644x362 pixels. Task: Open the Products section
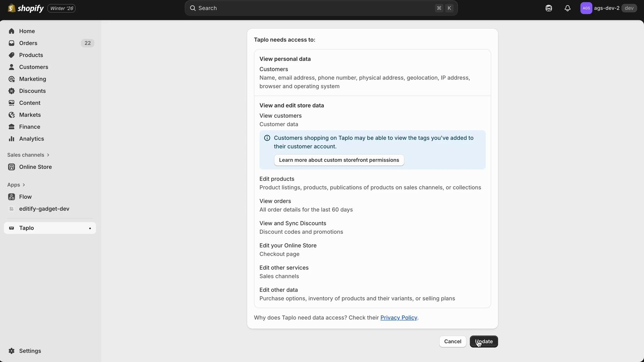pyautogui.click(x=31, y=55)
